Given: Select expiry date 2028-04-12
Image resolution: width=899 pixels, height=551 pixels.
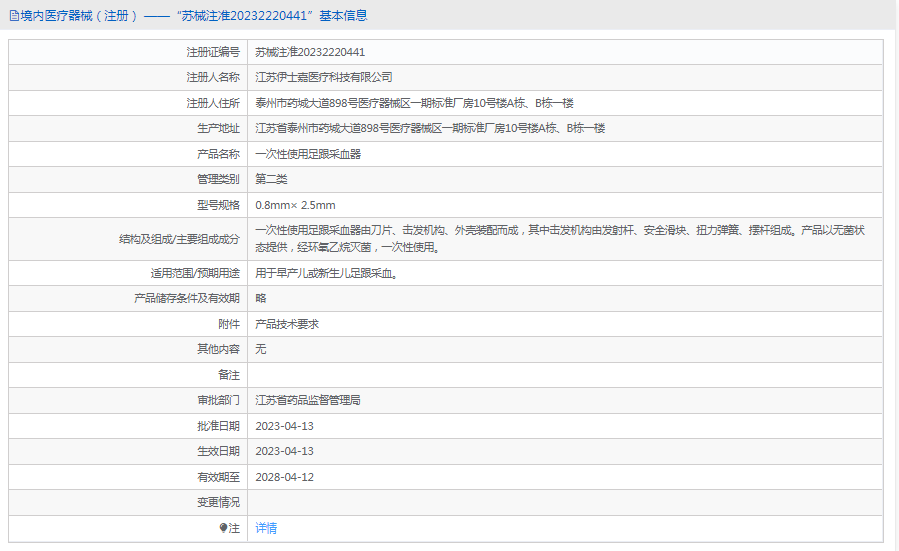Looking at the screenshot, I should 284,477.
